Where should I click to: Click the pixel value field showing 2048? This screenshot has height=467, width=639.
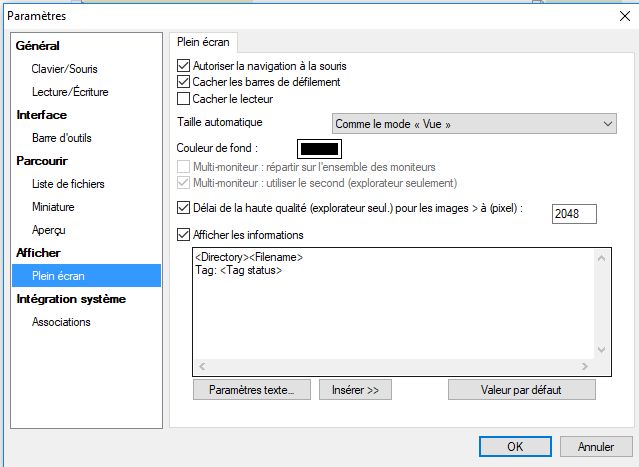pos(574,213)
